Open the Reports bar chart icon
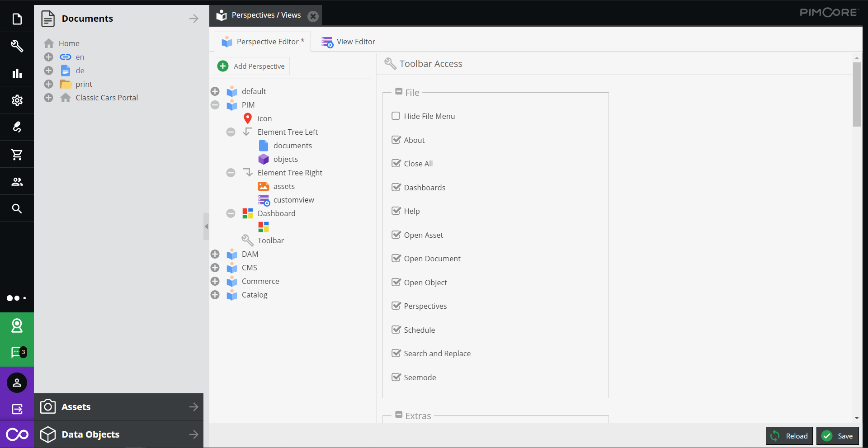The width and height of the screenshot is (868, 448). pyautogui.click(x=17, y=73)
